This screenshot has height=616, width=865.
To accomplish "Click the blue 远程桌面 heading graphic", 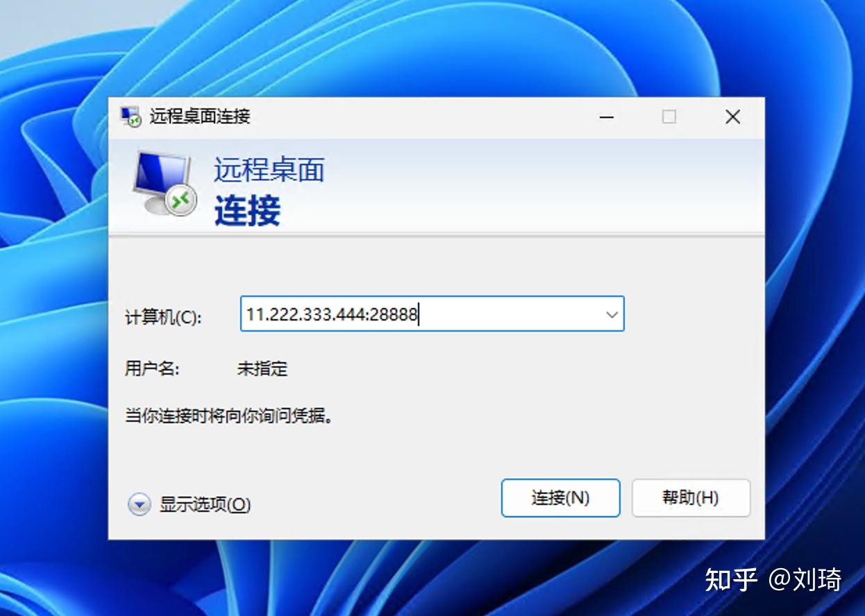I will tap(268, 169).
